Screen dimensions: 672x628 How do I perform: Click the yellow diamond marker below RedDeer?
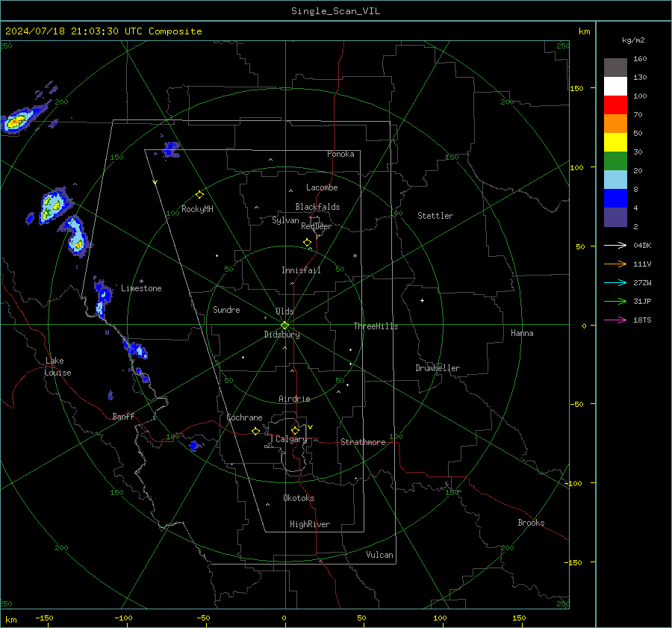307,243
